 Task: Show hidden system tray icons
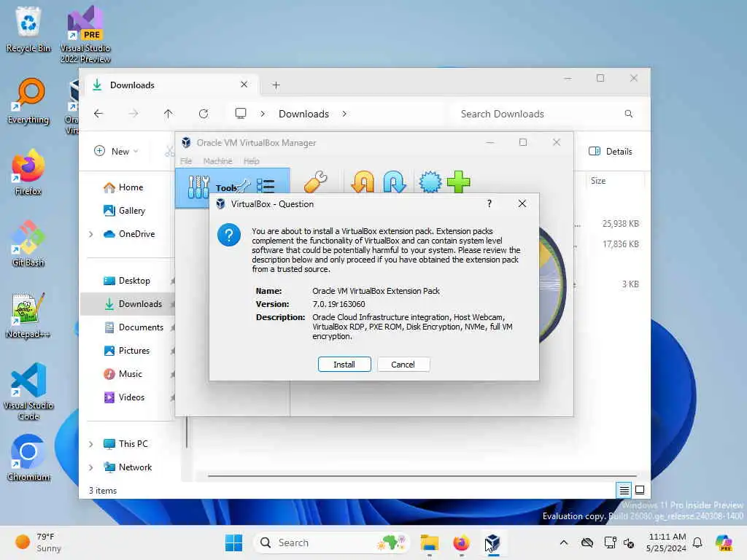click(x=564, y=542)
